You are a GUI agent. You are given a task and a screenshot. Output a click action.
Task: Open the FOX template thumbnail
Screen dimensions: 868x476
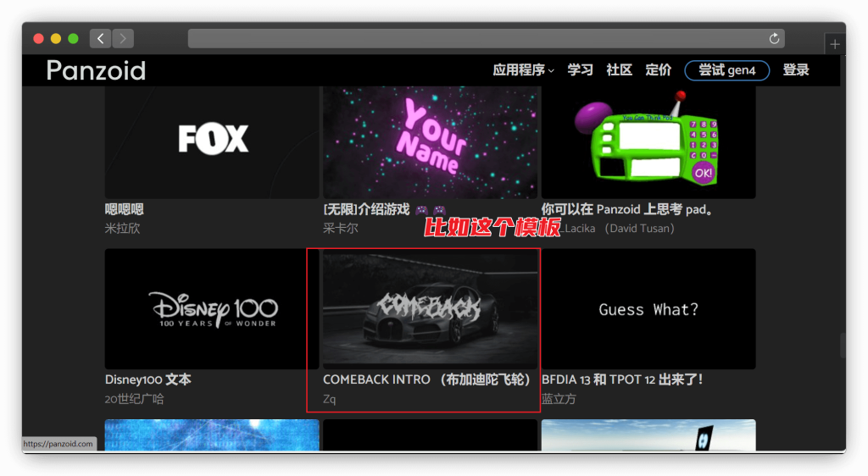pos(212,141)
